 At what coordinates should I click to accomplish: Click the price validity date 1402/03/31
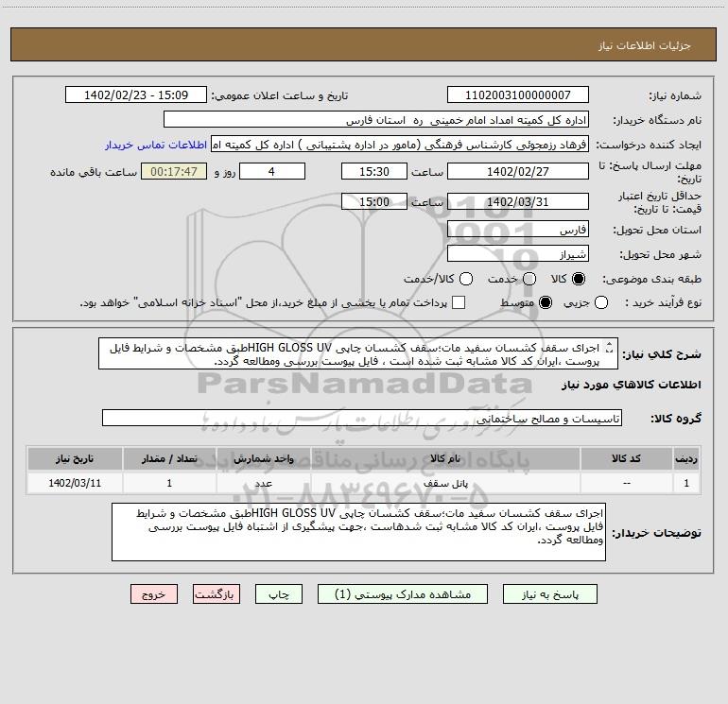(518, 201)
